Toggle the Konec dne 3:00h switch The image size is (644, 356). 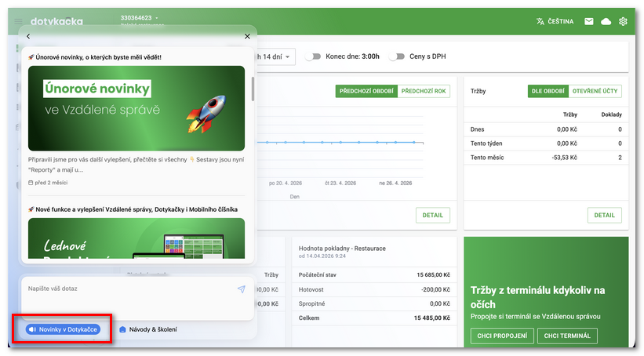[x=314, y=56]
